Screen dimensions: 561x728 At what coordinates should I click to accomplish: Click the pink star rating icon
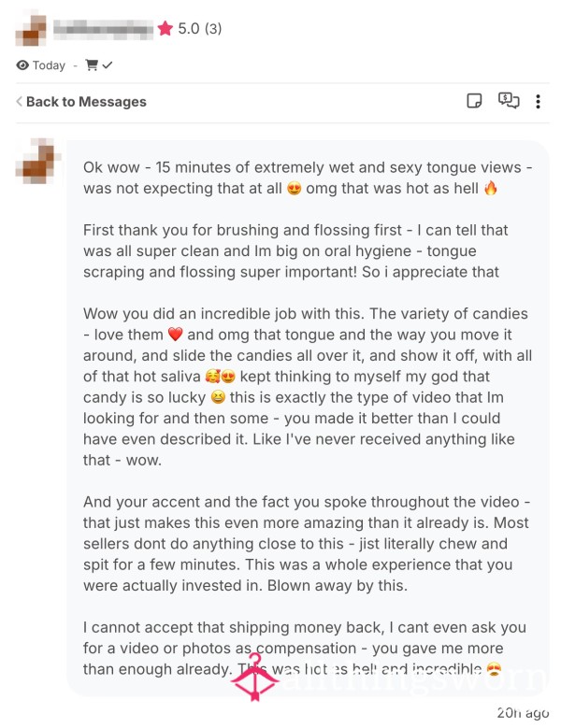(165, 29)
